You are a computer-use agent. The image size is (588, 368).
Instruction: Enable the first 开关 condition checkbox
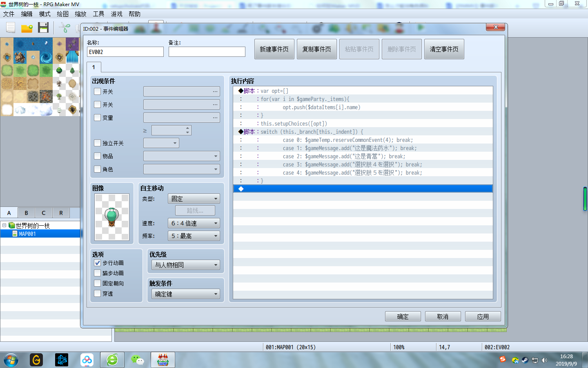pyautogui.click(x=98, y=92)
